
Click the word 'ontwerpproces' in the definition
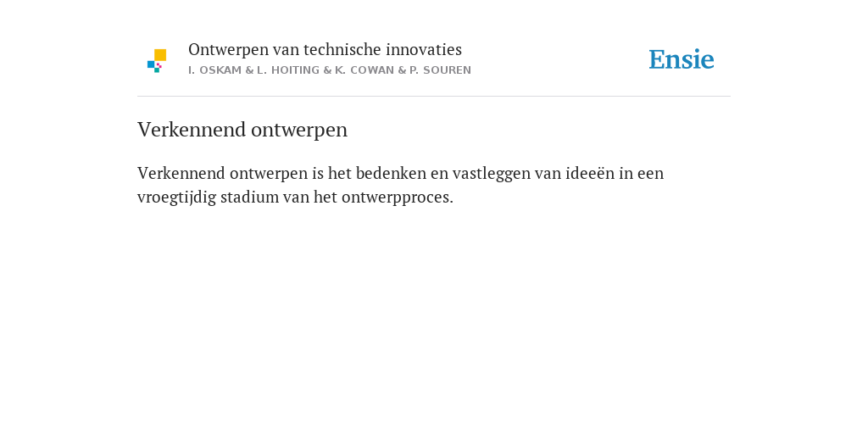click(x=395, y=198)
